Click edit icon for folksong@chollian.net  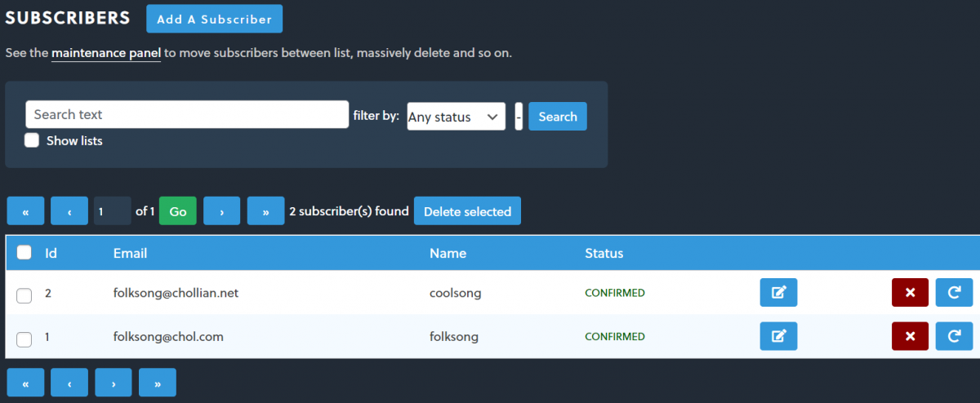click(778, 293)
